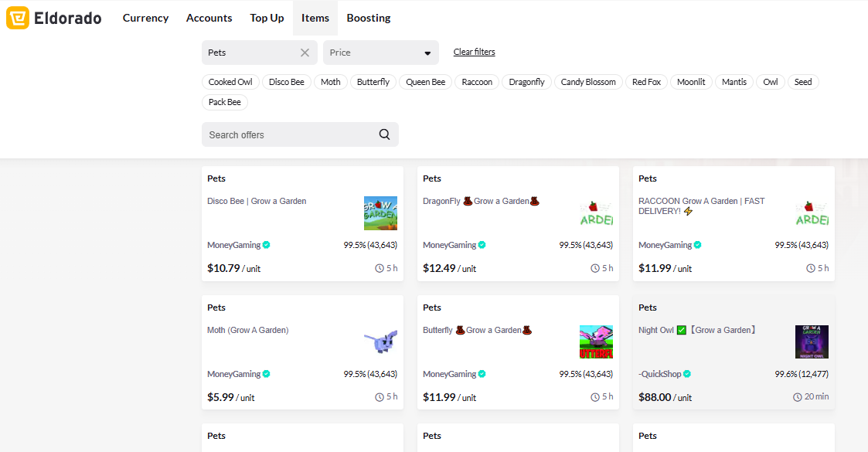Image resolution: width=868 pixels, height=452 pixels.
Task: Click the verified badge on Moth seller
Action: pos(266,374)
